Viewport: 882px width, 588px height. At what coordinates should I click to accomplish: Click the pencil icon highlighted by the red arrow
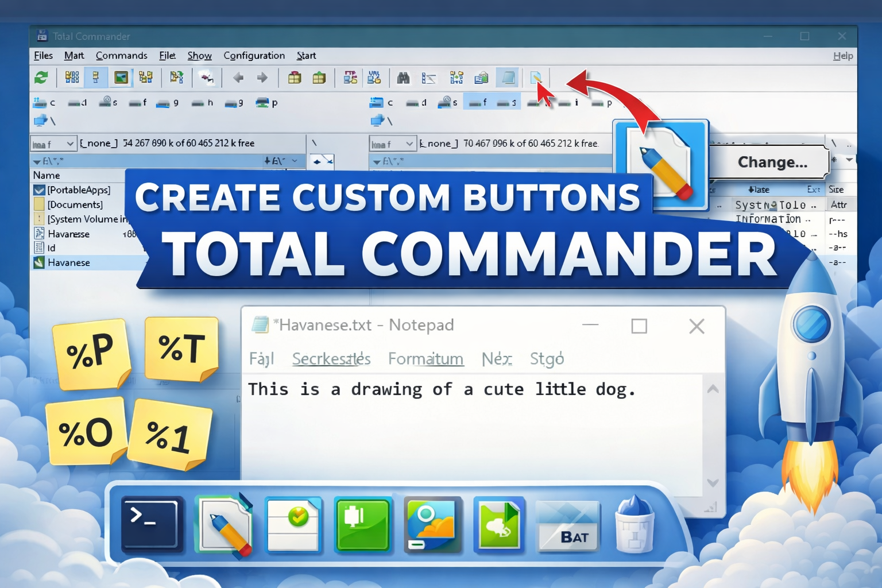tap(535, 79)
